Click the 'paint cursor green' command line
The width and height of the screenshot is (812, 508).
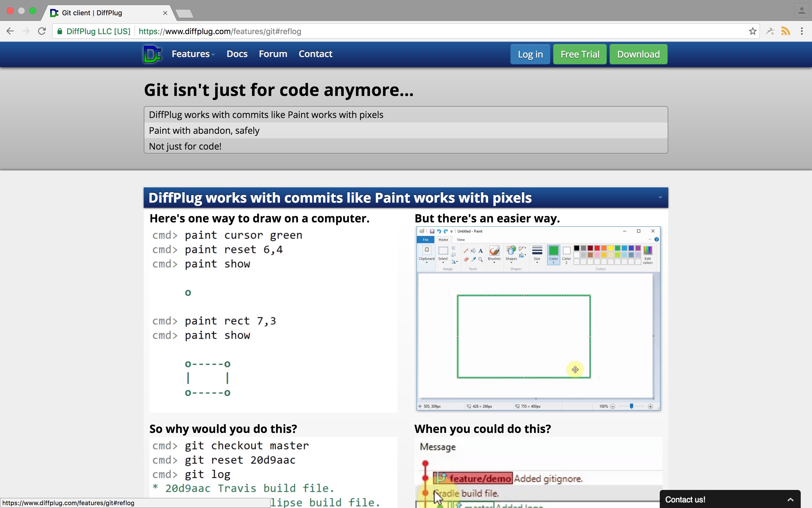pyautogui.click(x=227, y=235)
